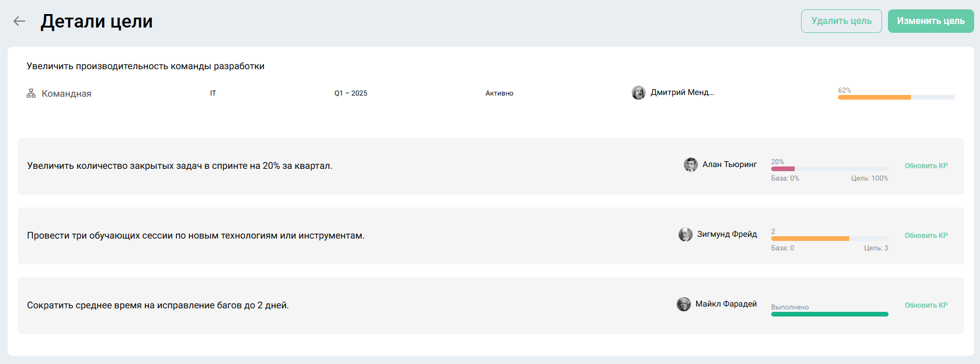Click the back arrow icon
The height and width of the screenshot is (364, 980).
tap(19, 21)
